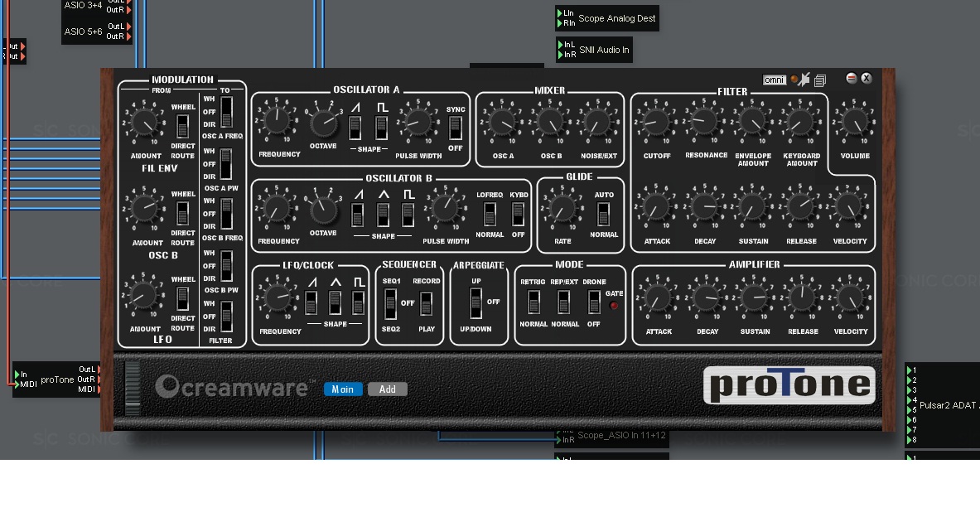Viewport: 980px width, 522px height.
Task: Click the Amplifier velocity knob
Action: pyautogui.click(x=850, y=298)
